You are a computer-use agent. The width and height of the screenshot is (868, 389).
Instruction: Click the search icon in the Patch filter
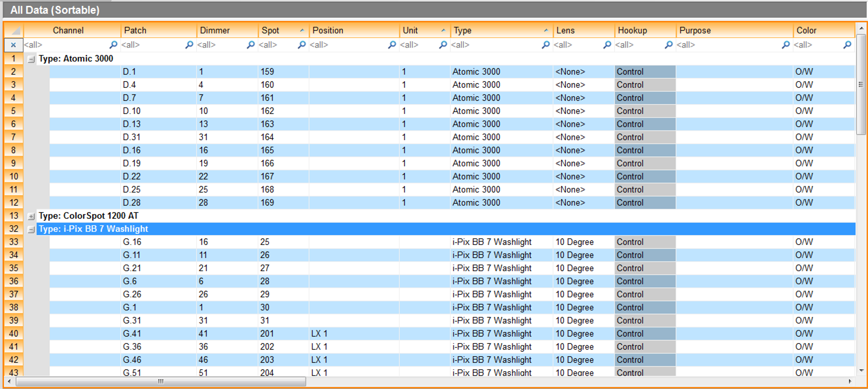189,45
